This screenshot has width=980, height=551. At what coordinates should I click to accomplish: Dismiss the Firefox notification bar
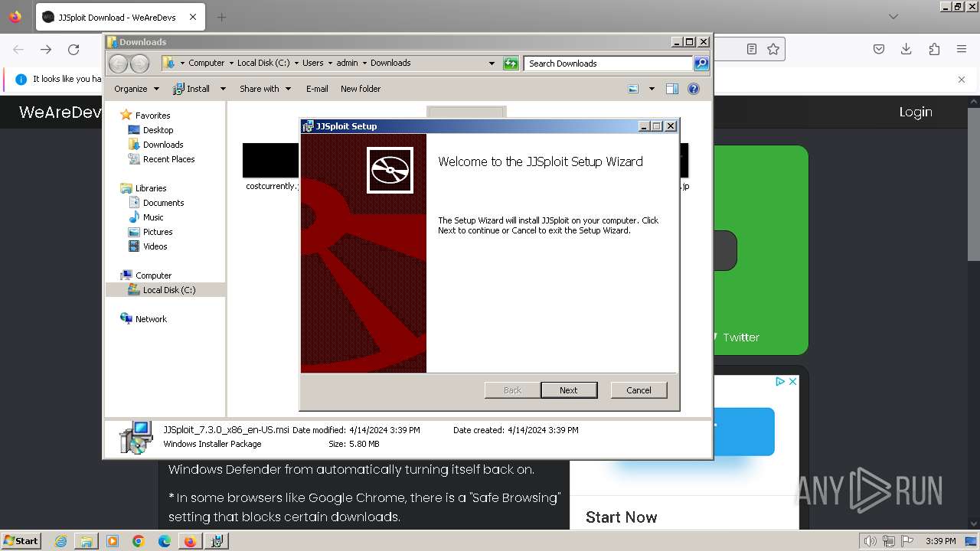[x=962, y=79]
